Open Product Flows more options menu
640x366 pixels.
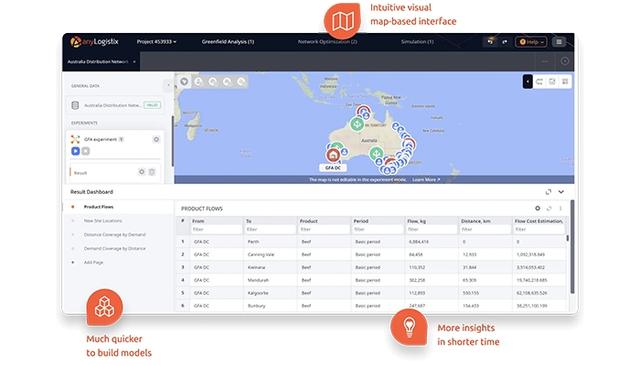pyautogui.click(x=560, y=208)
